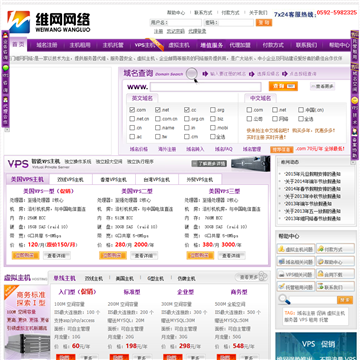
Task: Open 帮助中心 icon button in help panel
Action: (x=335, y=261)
